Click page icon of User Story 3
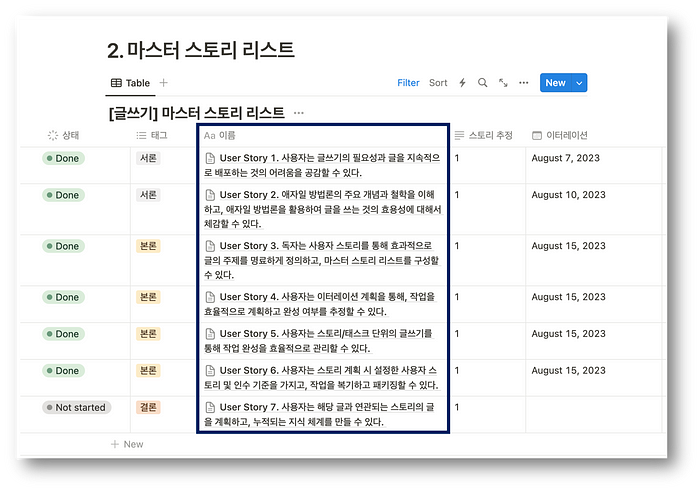This screenshot has height=492, width=700. coord(210,246)
